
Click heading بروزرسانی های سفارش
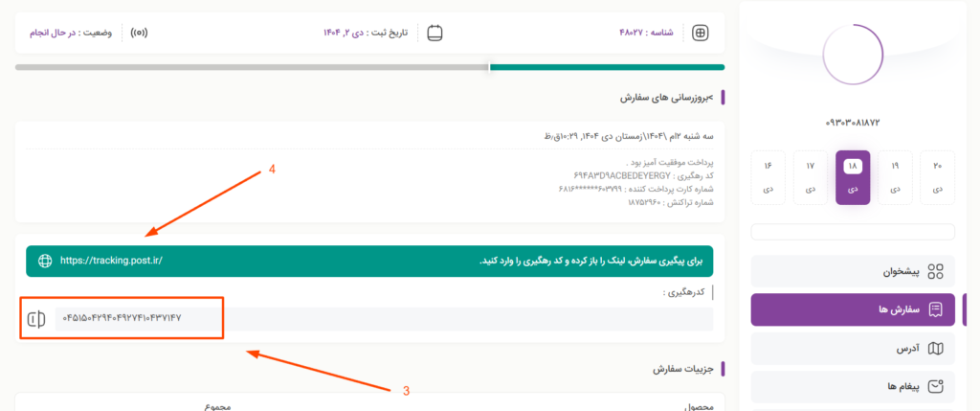tap(668, 98)
